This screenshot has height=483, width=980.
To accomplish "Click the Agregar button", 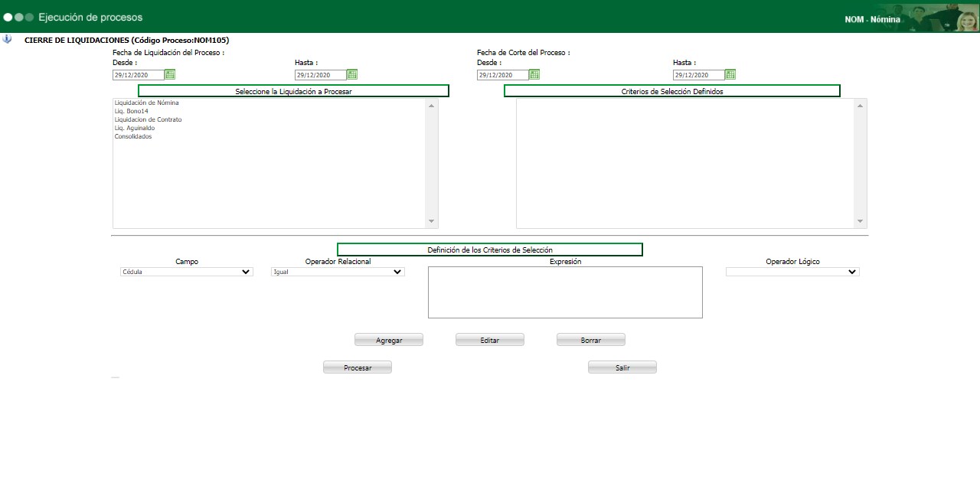I will [x=389, y=340].
